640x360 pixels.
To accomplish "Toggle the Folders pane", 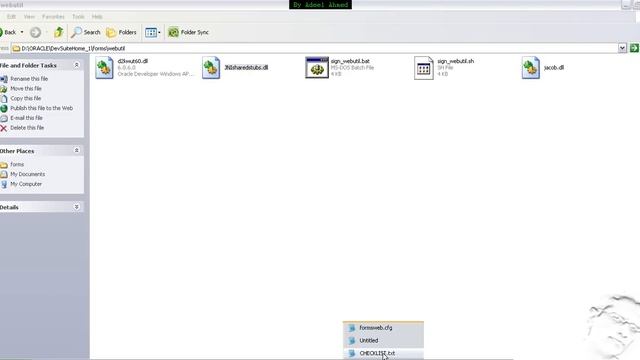I will point(121,32).
